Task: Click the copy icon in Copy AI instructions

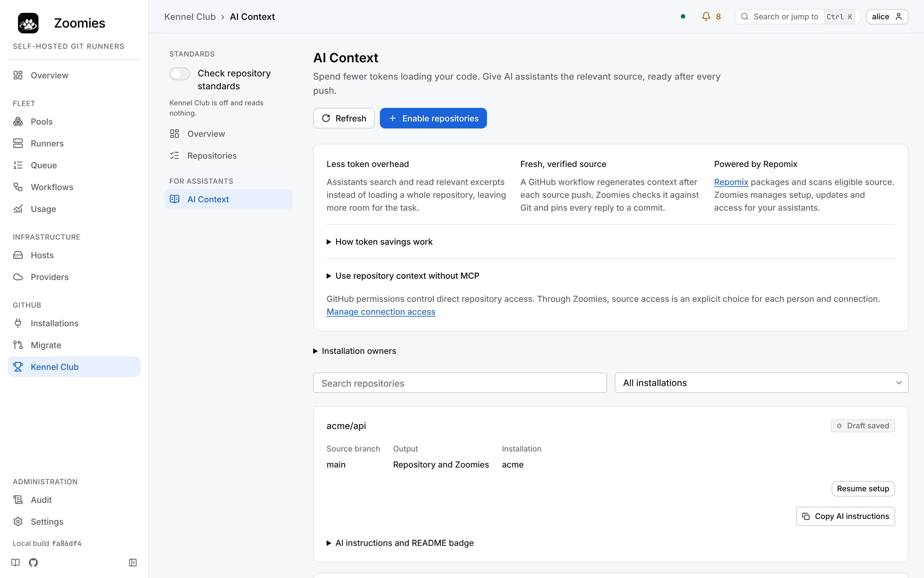Action: [x=806, y=516]
